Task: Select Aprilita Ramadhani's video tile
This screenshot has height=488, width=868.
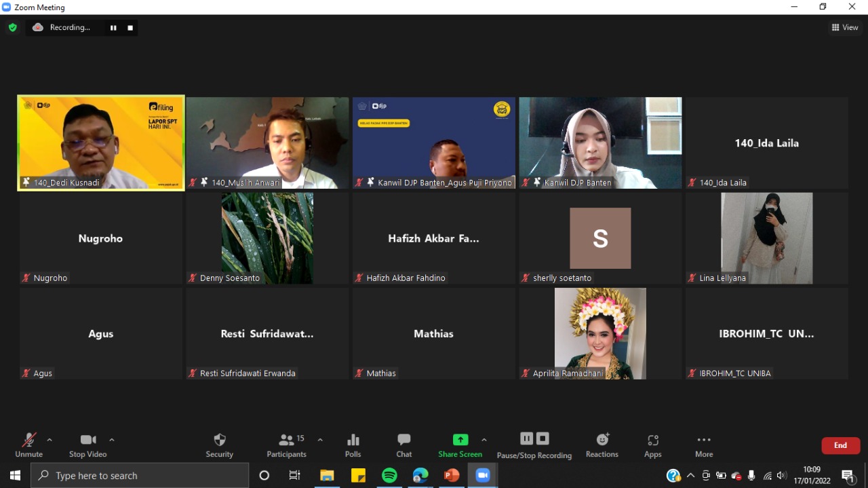Action: tap(600, 333)
